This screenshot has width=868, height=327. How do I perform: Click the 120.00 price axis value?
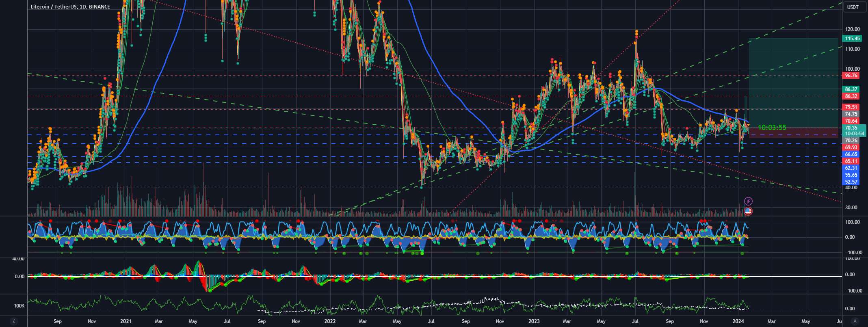[x=852, y=29]
